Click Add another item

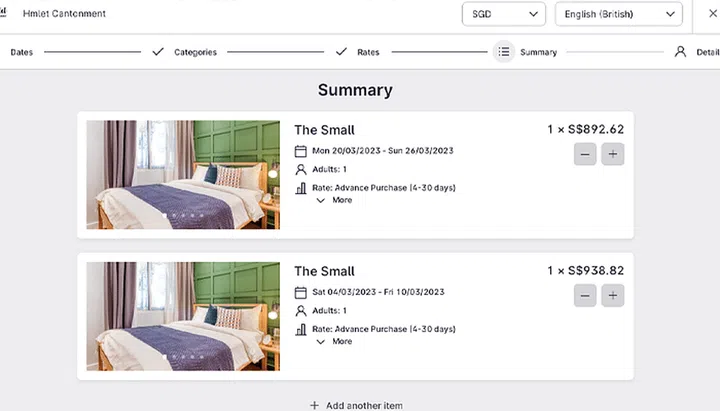(356, 405)
